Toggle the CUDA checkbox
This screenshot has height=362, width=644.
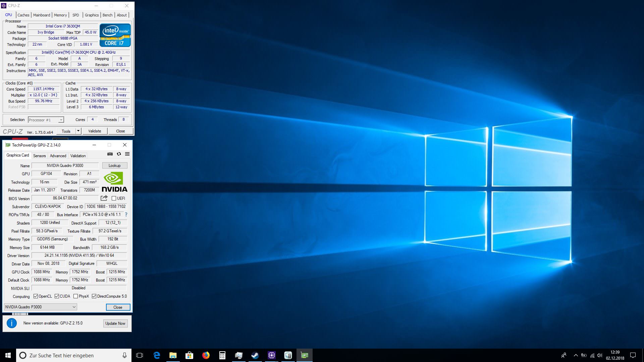click(x=57, y=296)
